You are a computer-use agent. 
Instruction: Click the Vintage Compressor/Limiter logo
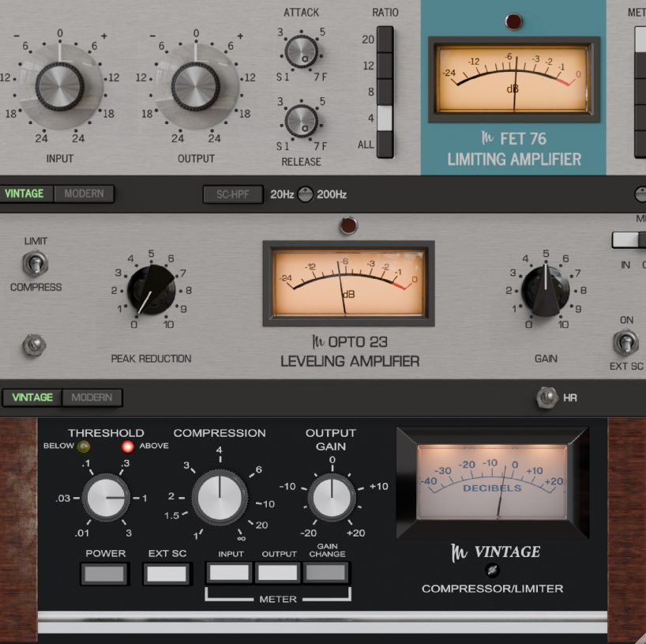coord(493,568)
